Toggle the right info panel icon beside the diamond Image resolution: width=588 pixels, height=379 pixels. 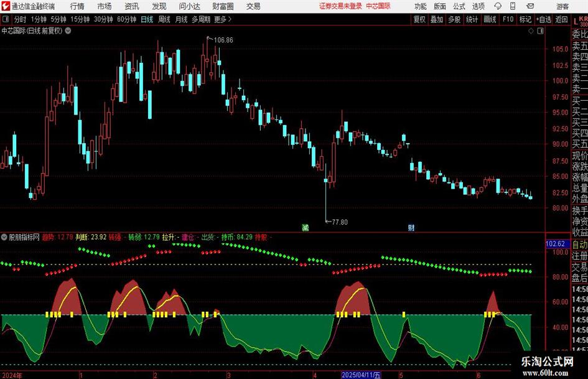540,31
